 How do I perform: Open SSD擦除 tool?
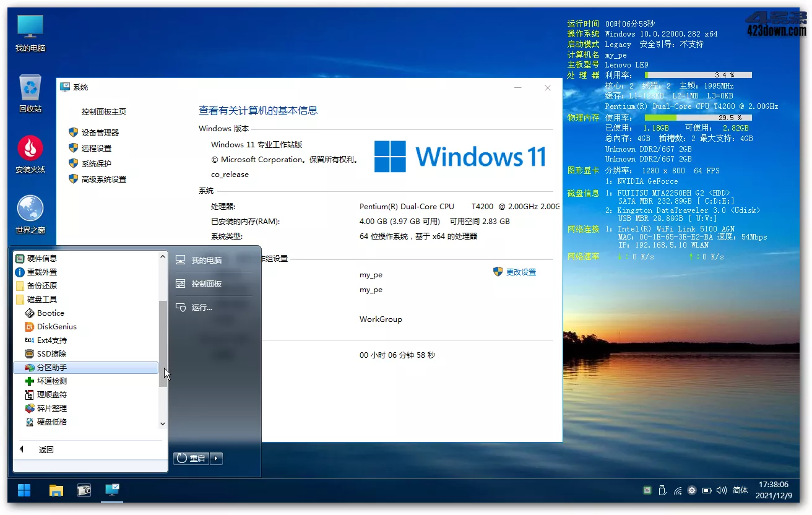86,353
